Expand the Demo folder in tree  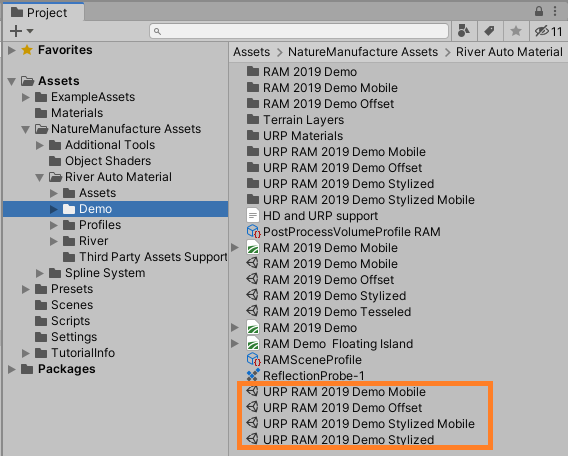point(54,209)
